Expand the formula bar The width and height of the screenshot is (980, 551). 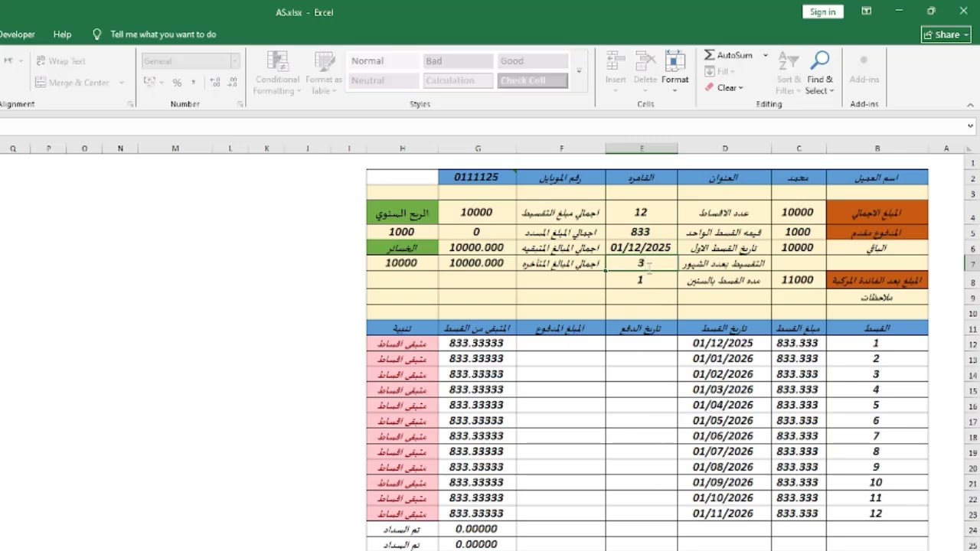click(970, 126)
